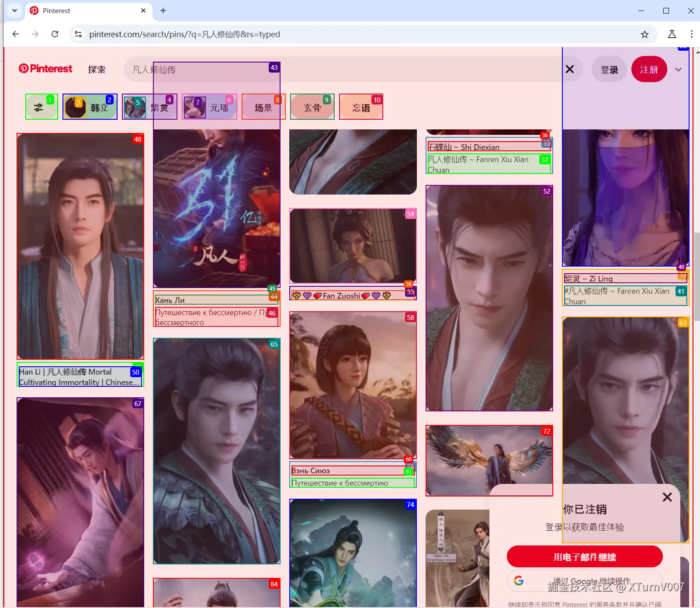Open Chrome three-dot menu
The width and height of the screenshot is (700, 608).
pos(691,34)
